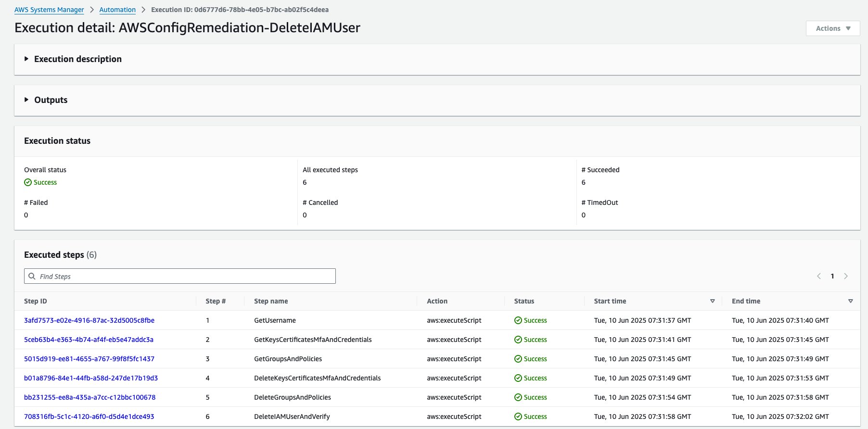This screenshot has height=429, width=868.
Task: Open step ID 3afd7573-e02e-4916-87ac-32d5005c8fbe
Action: 89,320
